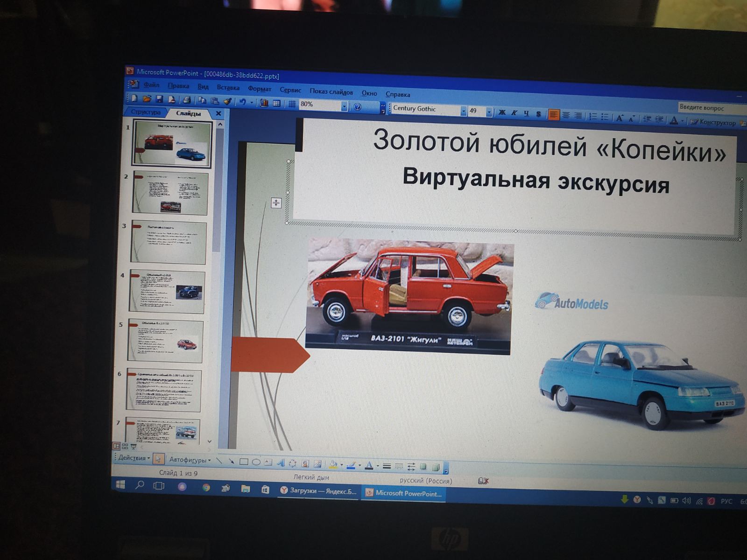Open PowerPoint help question-mark icon
Viewport: 747px width, 560px height.
358,107
